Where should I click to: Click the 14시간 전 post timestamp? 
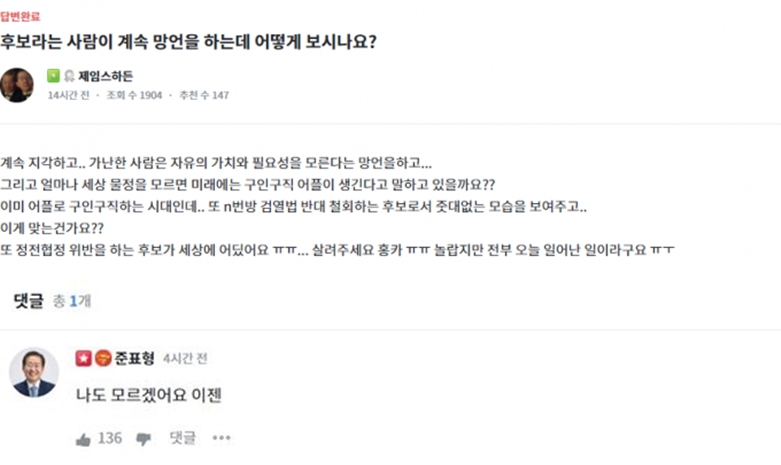67,95
